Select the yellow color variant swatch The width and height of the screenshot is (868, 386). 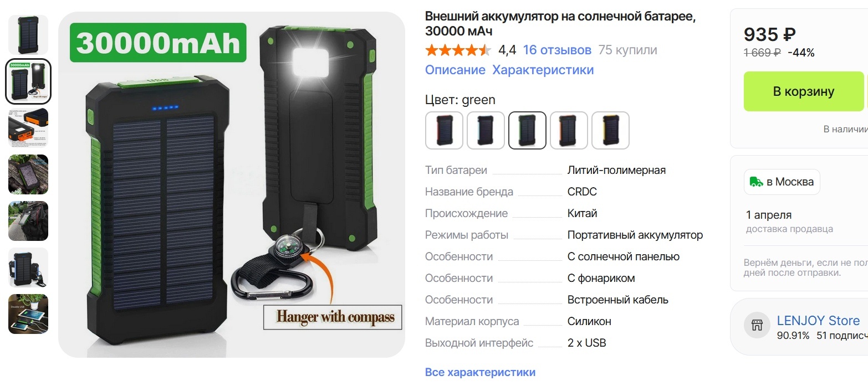point(610,131)
